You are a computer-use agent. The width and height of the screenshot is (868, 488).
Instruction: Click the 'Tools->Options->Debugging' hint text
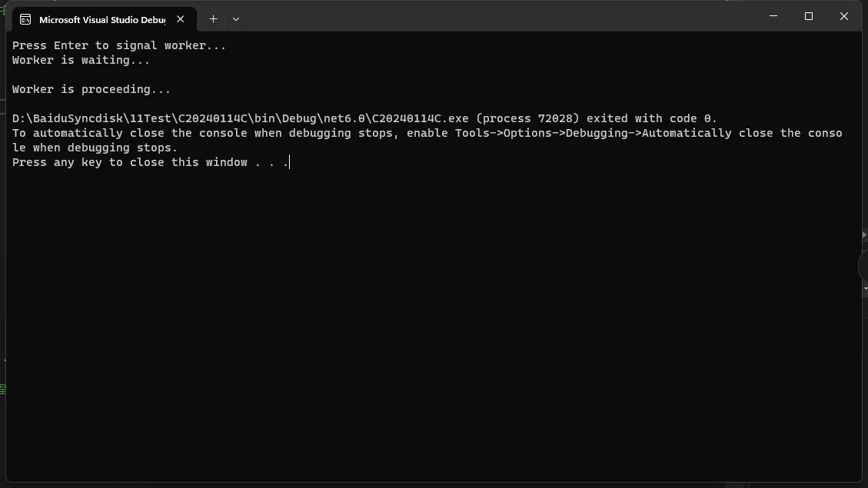[x=540, y=133]
